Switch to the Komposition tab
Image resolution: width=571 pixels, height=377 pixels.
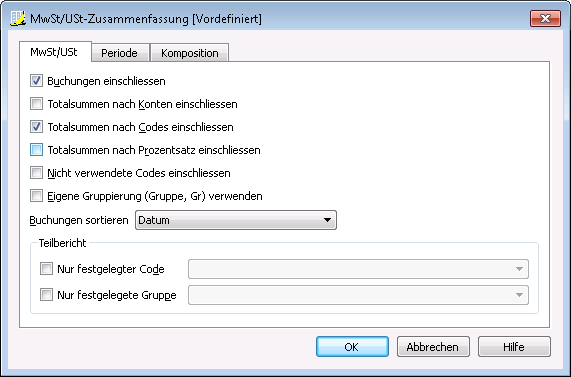point(190,53)
